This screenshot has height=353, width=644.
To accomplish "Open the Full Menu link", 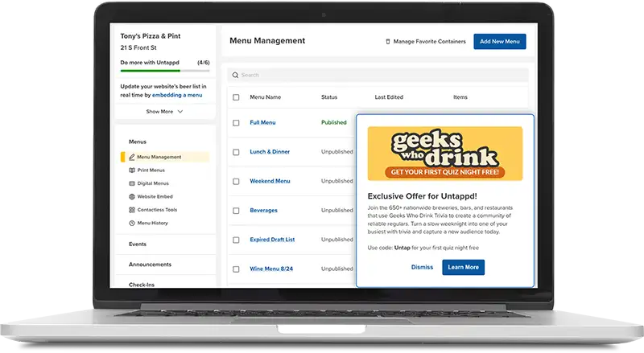I will click(x=262, y=123).
